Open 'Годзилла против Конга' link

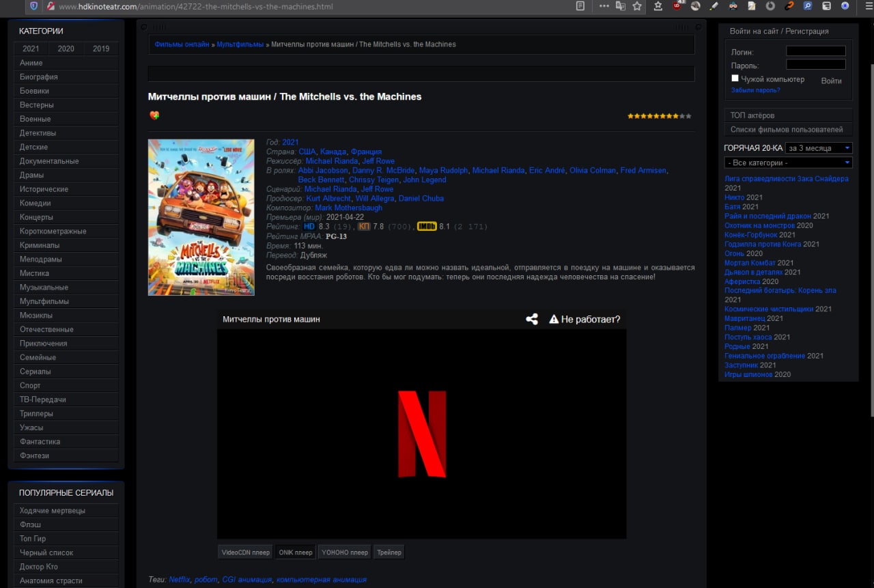[763, 244]
